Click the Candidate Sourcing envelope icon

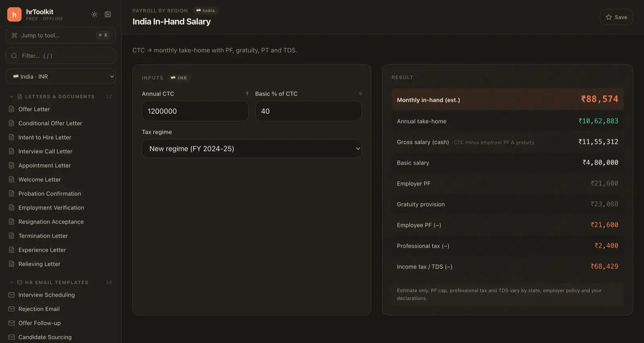(x=12, y=337)
